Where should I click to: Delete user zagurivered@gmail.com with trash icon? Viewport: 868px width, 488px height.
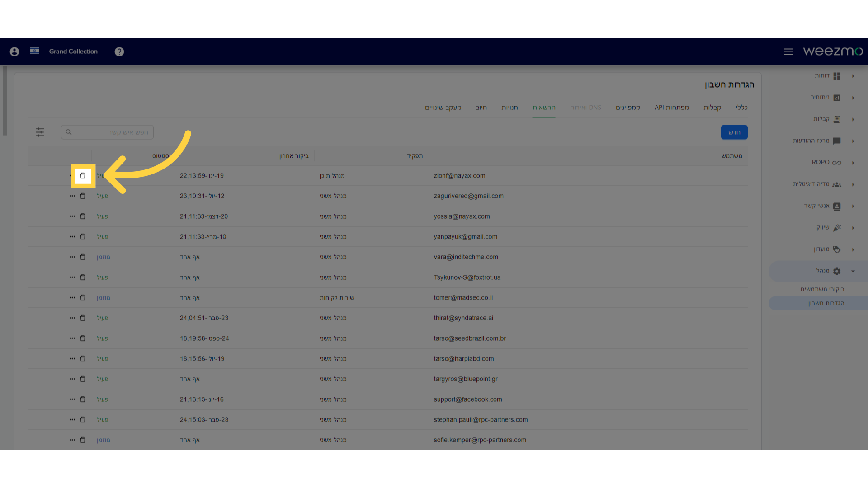click(x=83, y=196)
